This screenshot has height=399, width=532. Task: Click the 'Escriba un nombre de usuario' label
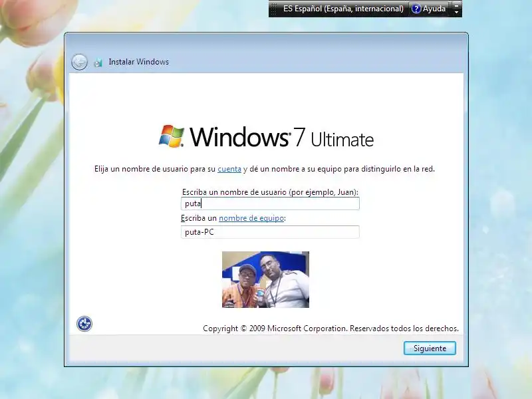click(270, 192)
